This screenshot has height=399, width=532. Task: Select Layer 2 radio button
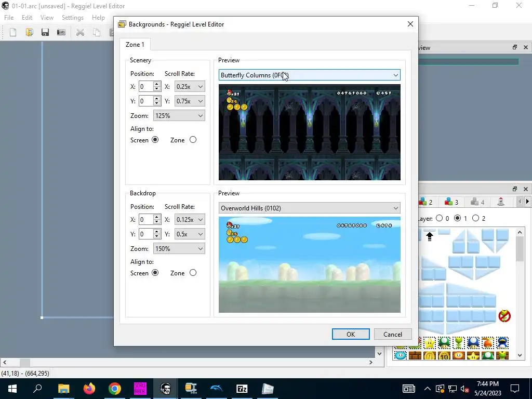[x=476, y=218]
